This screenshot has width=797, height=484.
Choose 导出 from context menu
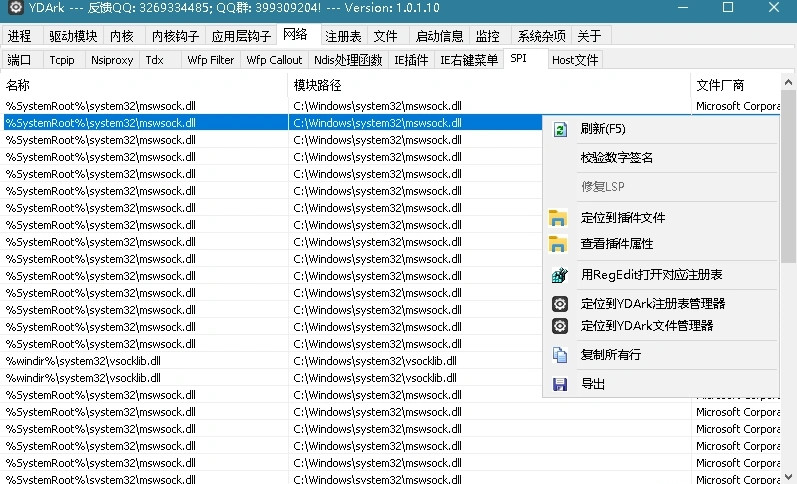661,384
